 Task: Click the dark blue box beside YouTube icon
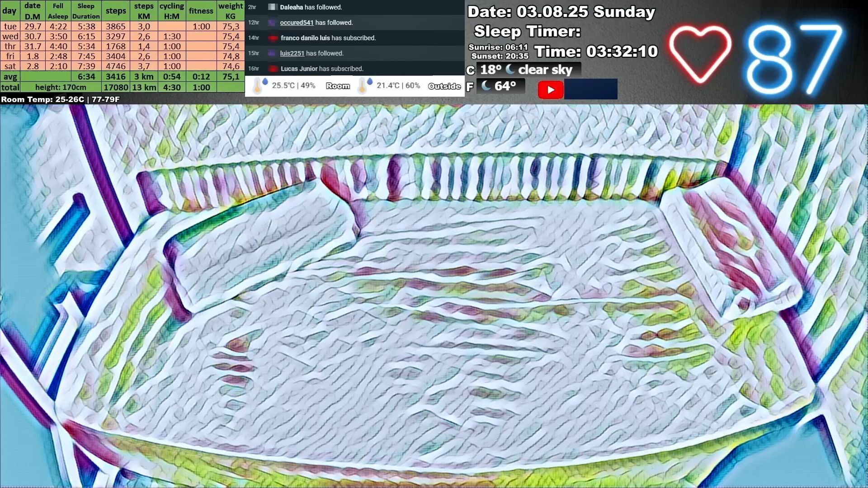[591, 89]
